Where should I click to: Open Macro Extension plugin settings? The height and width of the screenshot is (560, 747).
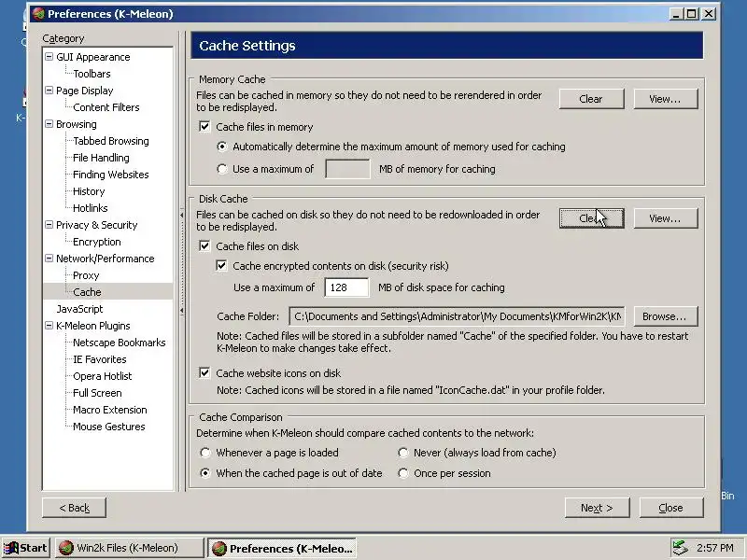[x=110, y=410]
